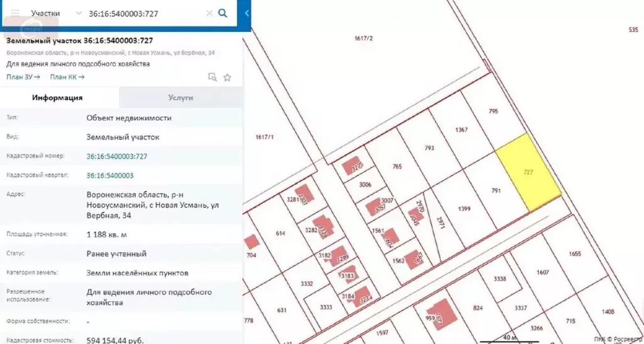Open the hamburger menu in search bar
Screen dimensions: 644x344
[x=15, y=13]
